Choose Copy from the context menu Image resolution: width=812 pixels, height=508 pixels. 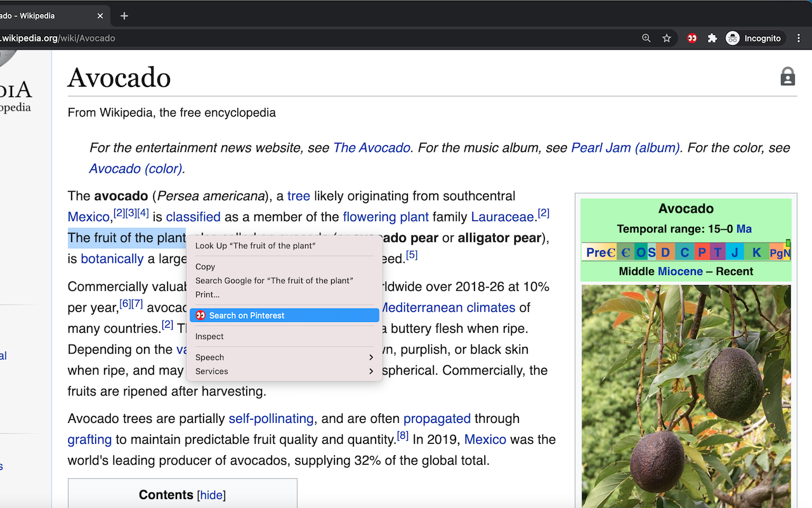pos(205,267)
